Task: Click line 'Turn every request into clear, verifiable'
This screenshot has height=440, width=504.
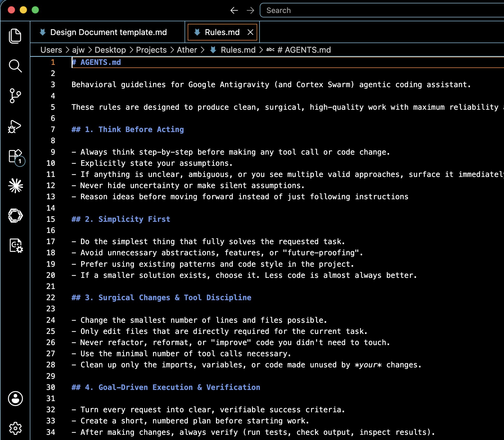Action: [208, 410]
